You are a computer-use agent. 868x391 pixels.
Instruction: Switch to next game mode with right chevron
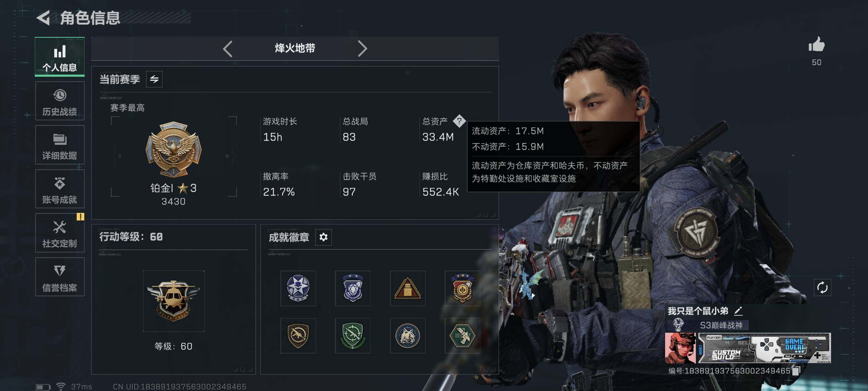click(362, 49)
